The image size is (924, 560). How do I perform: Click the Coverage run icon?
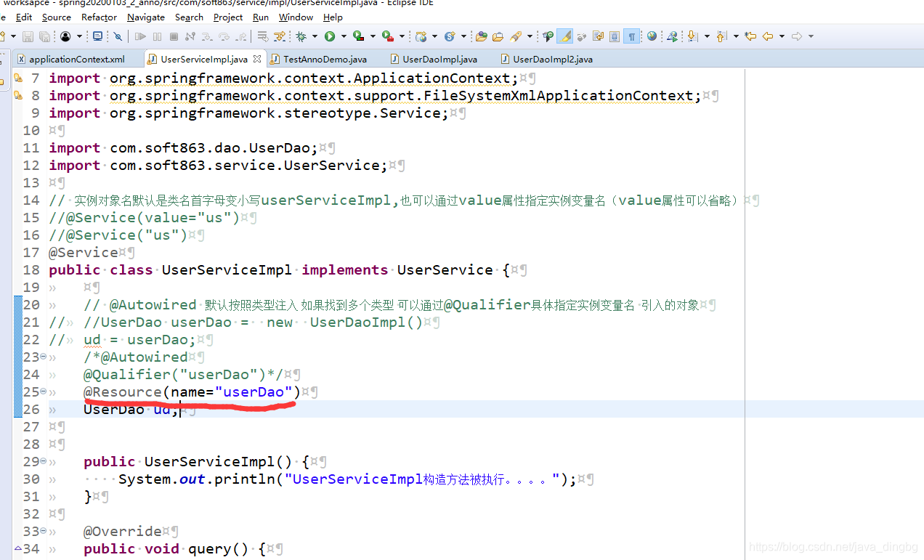357,36
